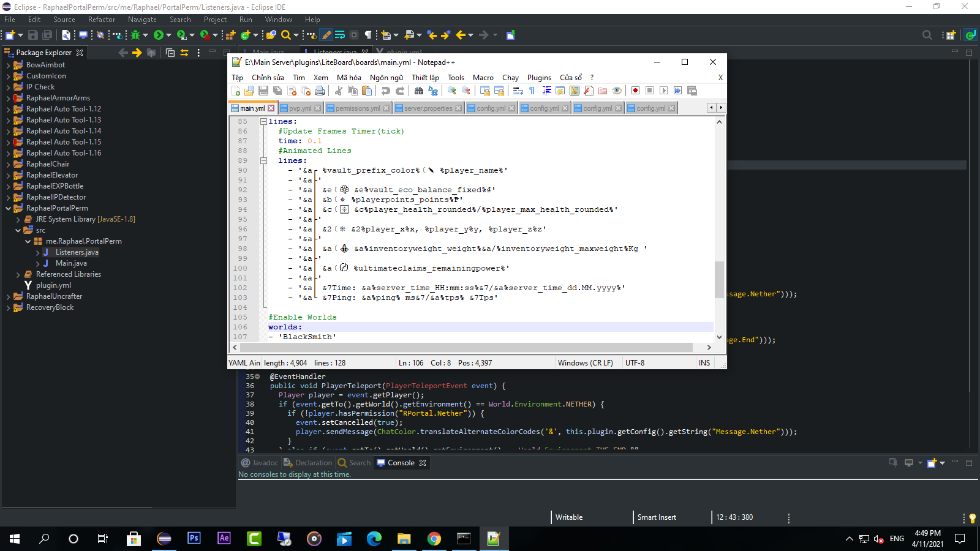Click the Start Recording macro icon
This screenshot has height=551, width=980.
[x=635, y=91]
